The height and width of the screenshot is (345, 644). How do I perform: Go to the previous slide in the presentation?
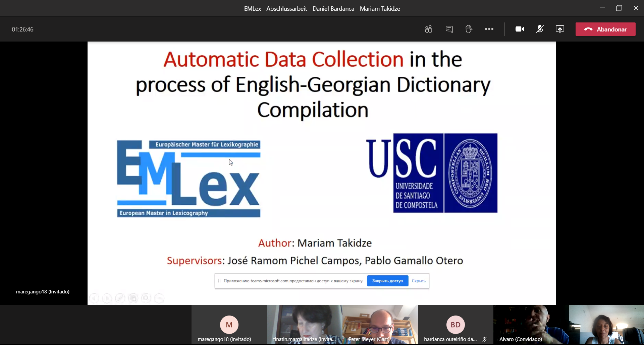click(x=94, y=298)
